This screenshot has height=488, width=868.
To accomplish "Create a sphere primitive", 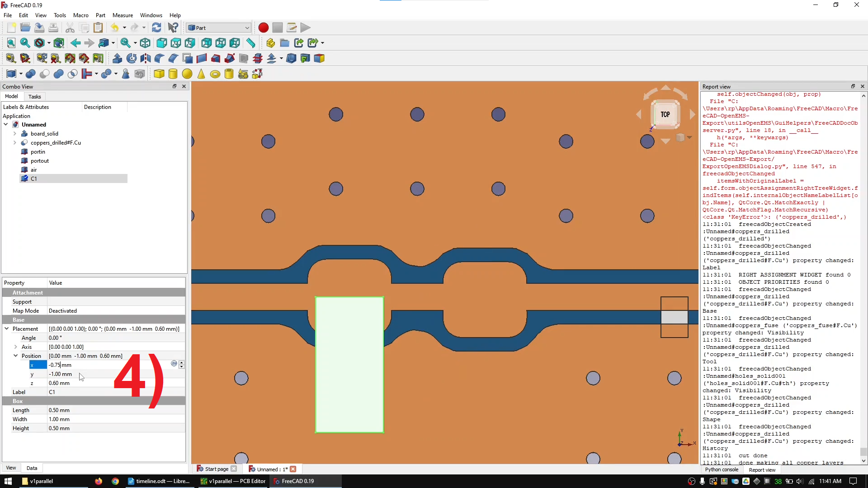I will click(187, 74).
